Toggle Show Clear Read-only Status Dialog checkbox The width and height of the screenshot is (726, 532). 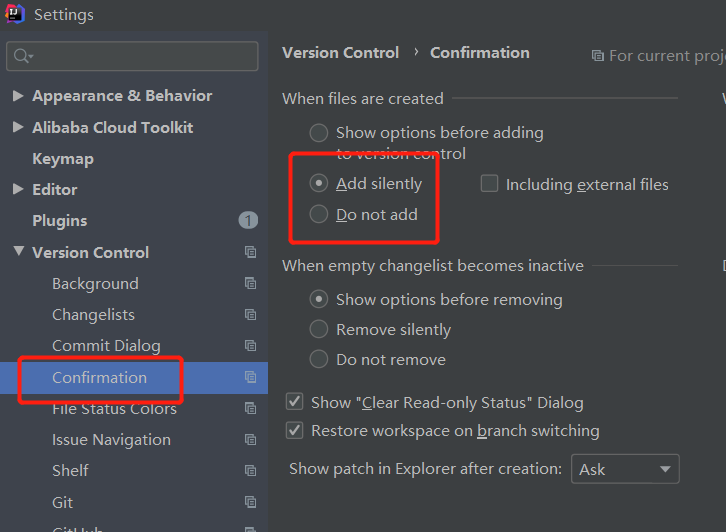[294, 401]
